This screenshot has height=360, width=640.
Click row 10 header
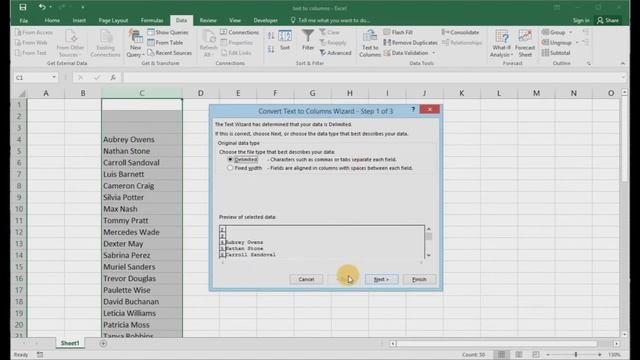pyautogui.click(x=19, y=209)
